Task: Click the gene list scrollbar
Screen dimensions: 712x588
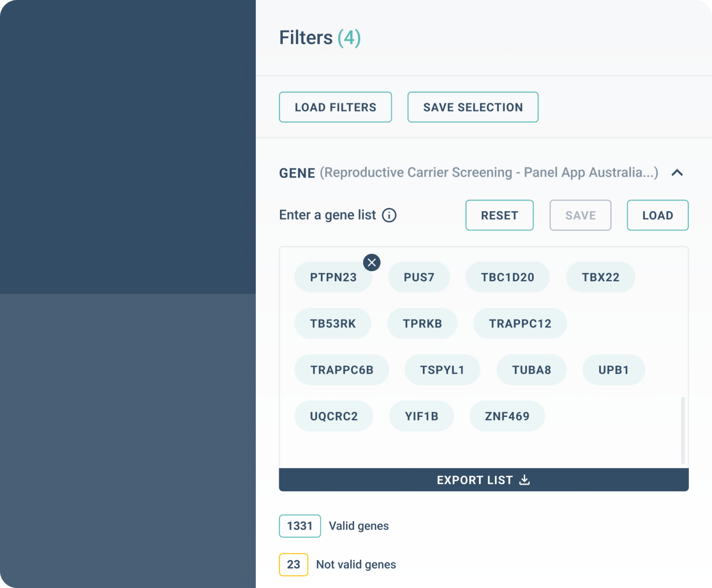Action: point(683,430)
